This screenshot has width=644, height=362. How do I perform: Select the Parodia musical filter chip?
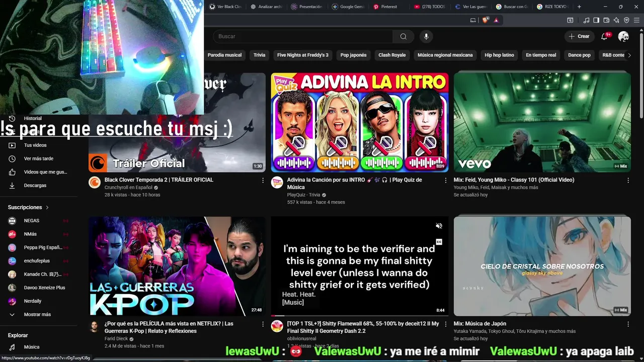point(225,55)
